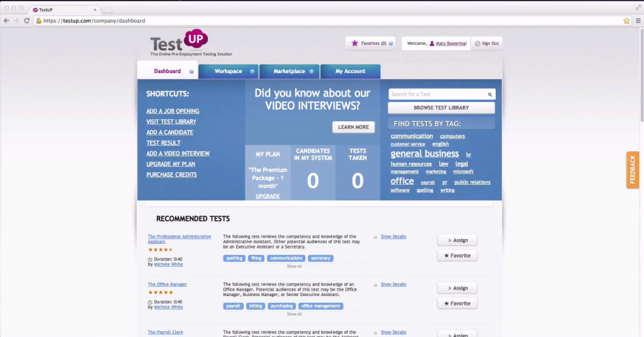Expand Show all tags under Office Manager

[294, 314]
